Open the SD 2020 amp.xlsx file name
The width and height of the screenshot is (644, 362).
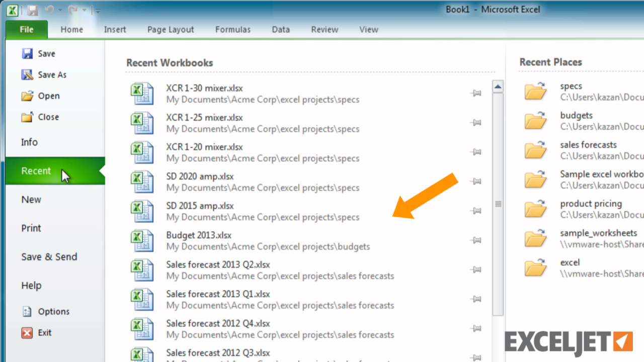pyautogui.click(x=200, y=176)
